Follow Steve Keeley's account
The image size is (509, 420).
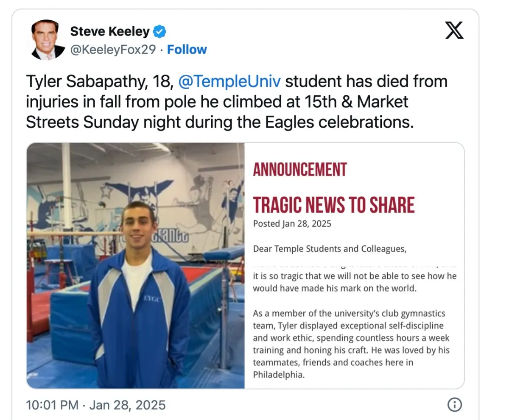coord(187,50)
